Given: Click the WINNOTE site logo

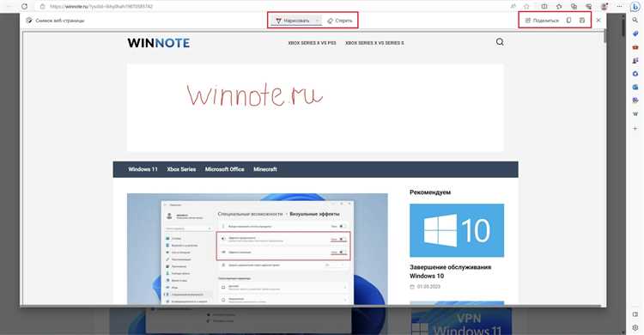Looking at the screenshot, I should click(159, 43).
